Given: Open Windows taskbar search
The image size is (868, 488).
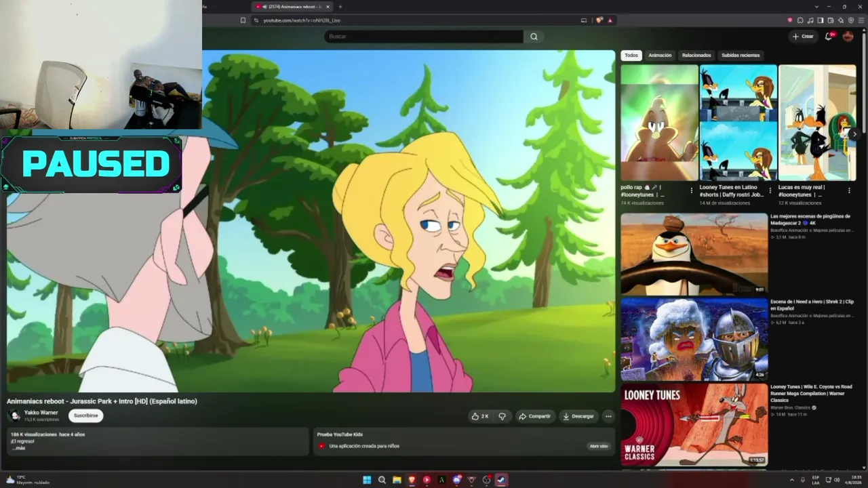Looking at the screenshot, I should click(382, 480).
